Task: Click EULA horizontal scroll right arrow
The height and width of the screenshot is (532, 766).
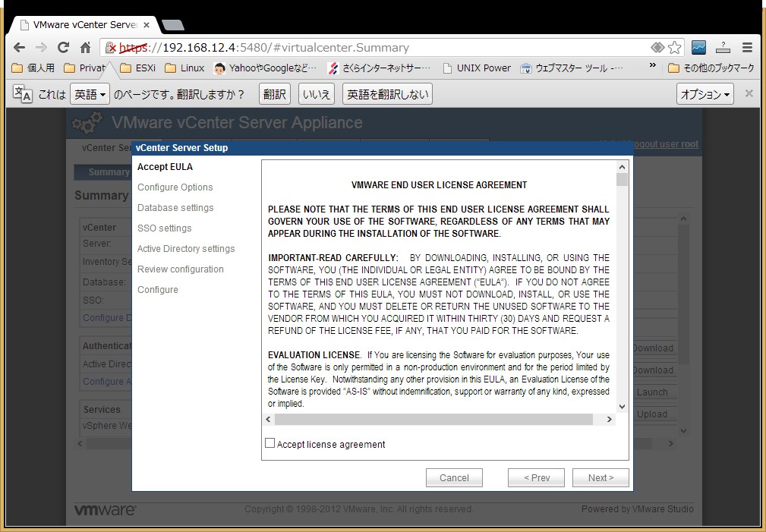Action: tap(609, 419)
